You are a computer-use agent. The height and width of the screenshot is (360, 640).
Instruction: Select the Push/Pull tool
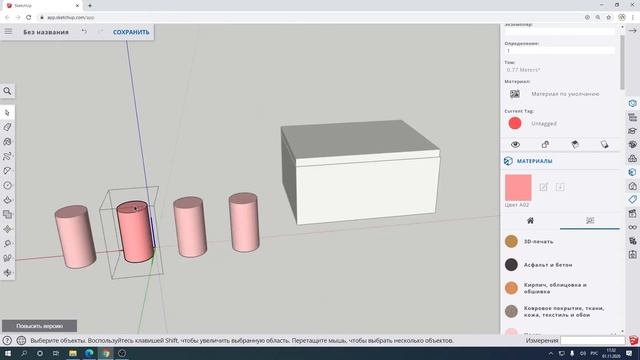tap(7, 200)
